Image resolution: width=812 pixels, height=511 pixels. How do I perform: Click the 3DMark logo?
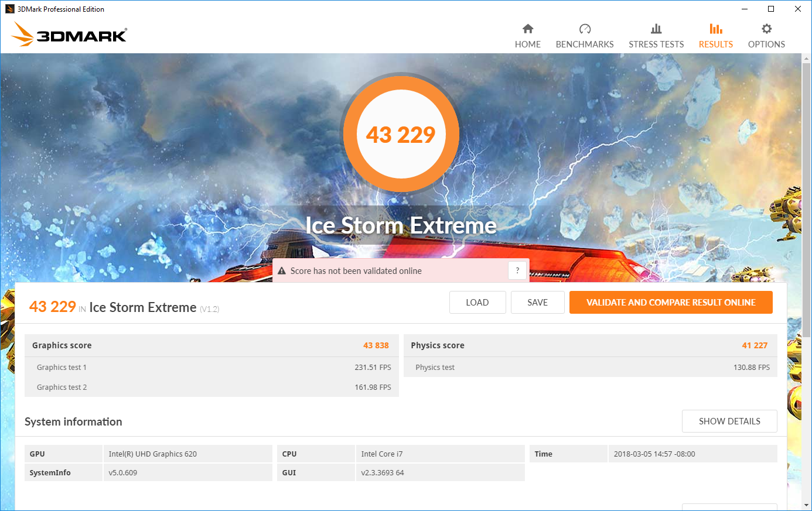(x=69, y=35)
